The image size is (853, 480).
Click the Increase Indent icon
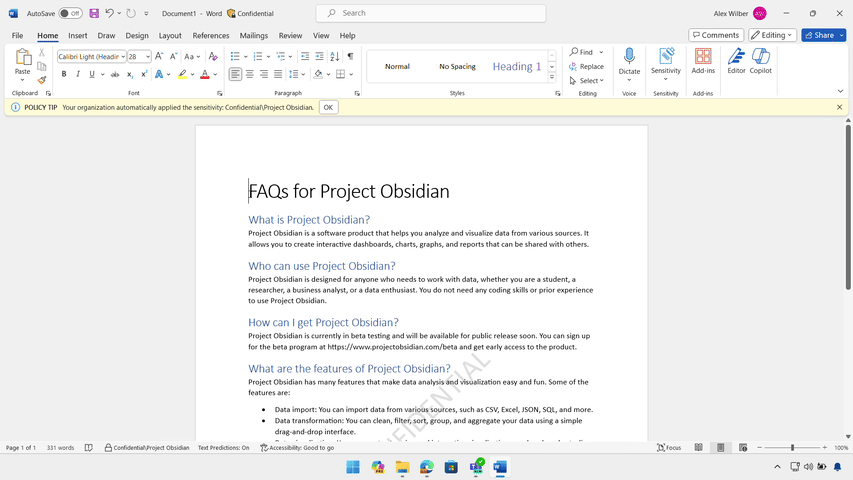click(319, 56)
